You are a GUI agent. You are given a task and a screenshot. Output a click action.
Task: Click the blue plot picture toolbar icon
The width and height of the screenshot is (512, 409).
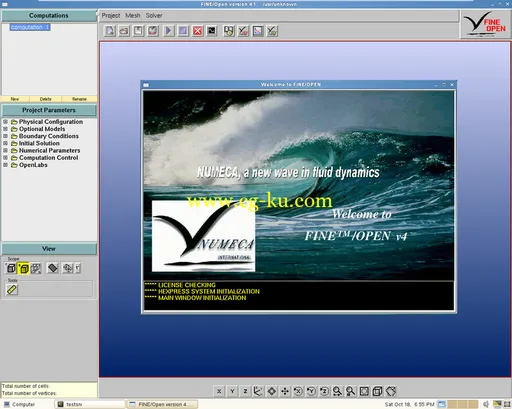[258, 31]
